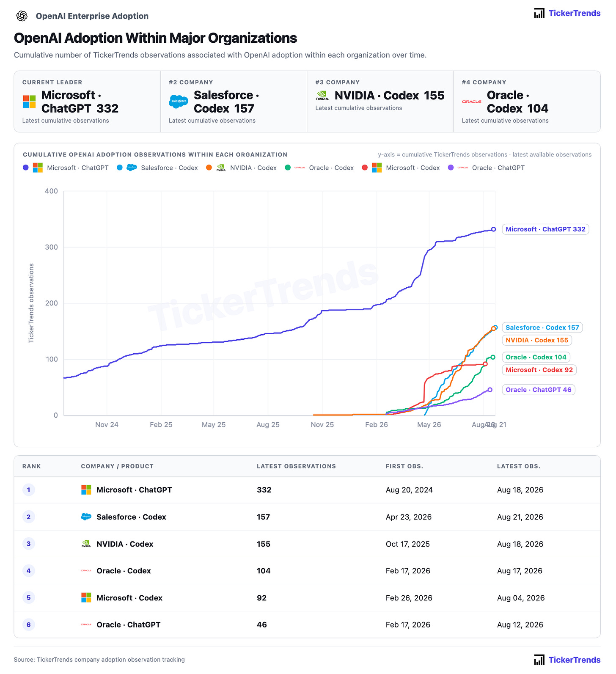The image size is (616, 674).
Task: Click the Microsoft logo beside the Microsoft · Codex legend entry
Action: pos(377,168)
